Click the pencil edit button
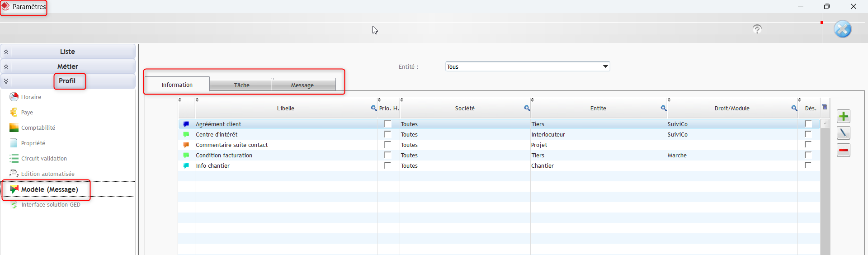 (x=843, y=133)
